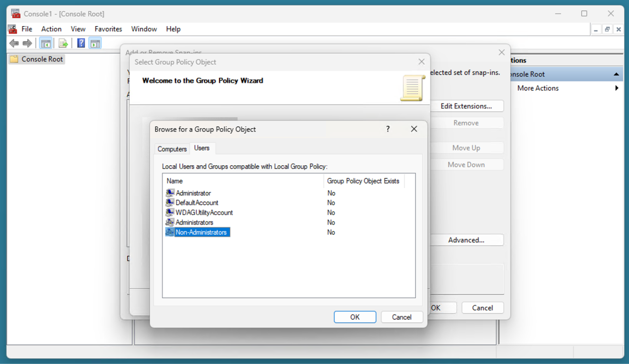Click the Forward navigation arrow
629x364 pixels.
(x=27, y=43)
